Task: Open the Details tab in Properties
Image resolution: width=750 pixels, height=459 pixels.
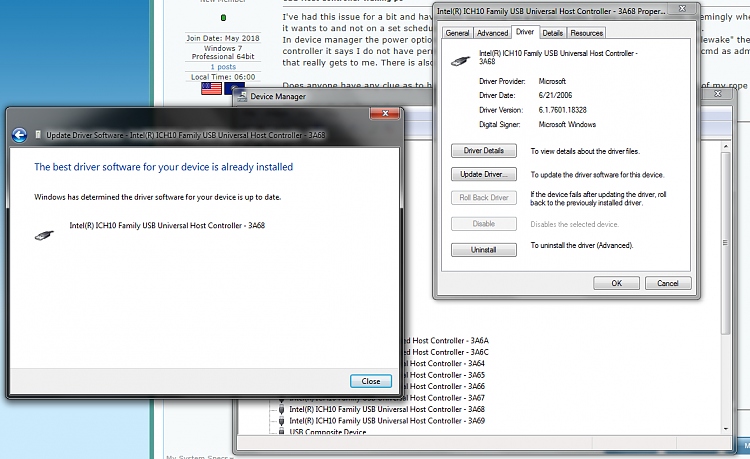Action: click(x=552, y=33)
